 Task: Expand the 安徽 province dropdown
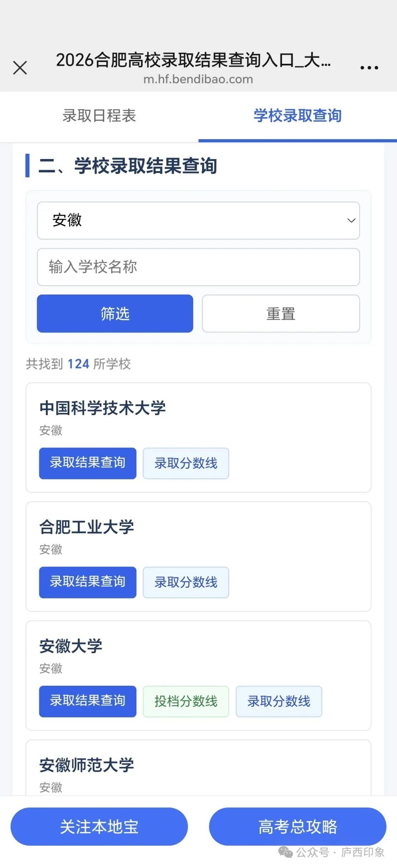point(198,220)
